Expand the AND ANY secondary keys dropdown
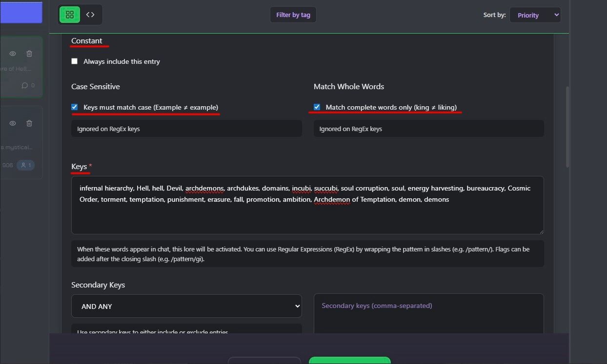This screenshot has width=607, height=364. (186, 306)
